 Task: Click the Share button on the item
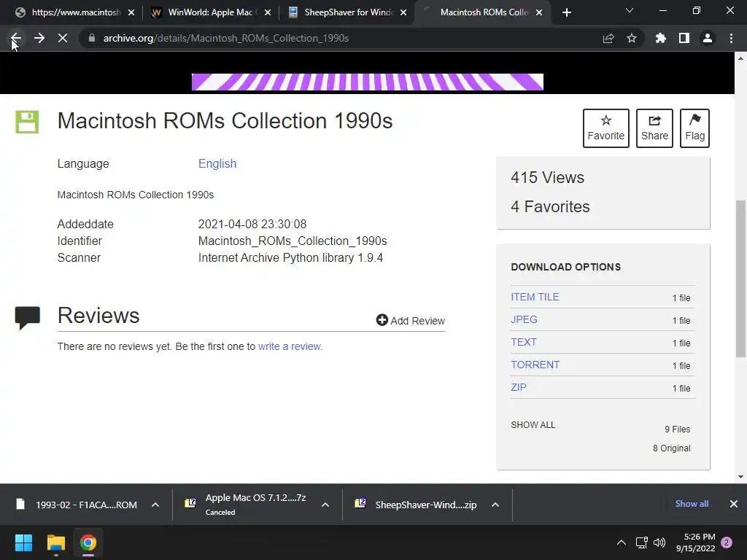pos(654,128)
